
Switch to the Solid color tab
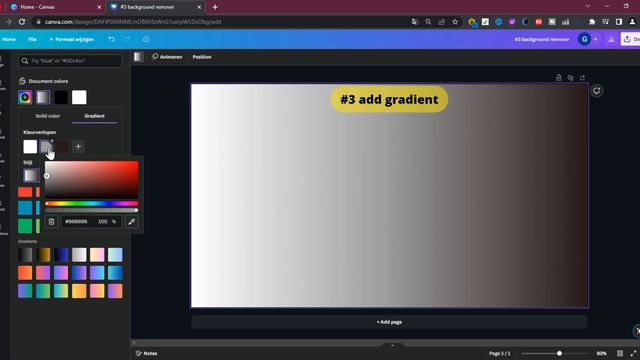coord(48,116)
